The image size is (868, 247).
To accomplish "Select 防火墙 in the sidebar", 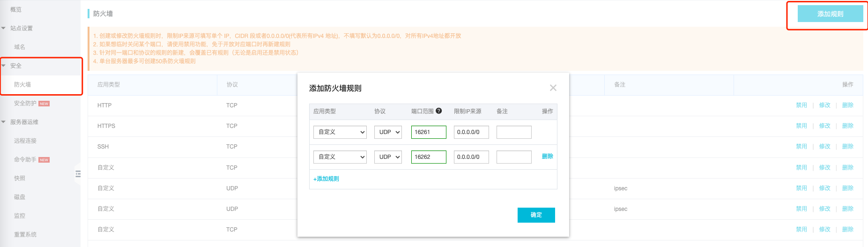I will [22, 84].
